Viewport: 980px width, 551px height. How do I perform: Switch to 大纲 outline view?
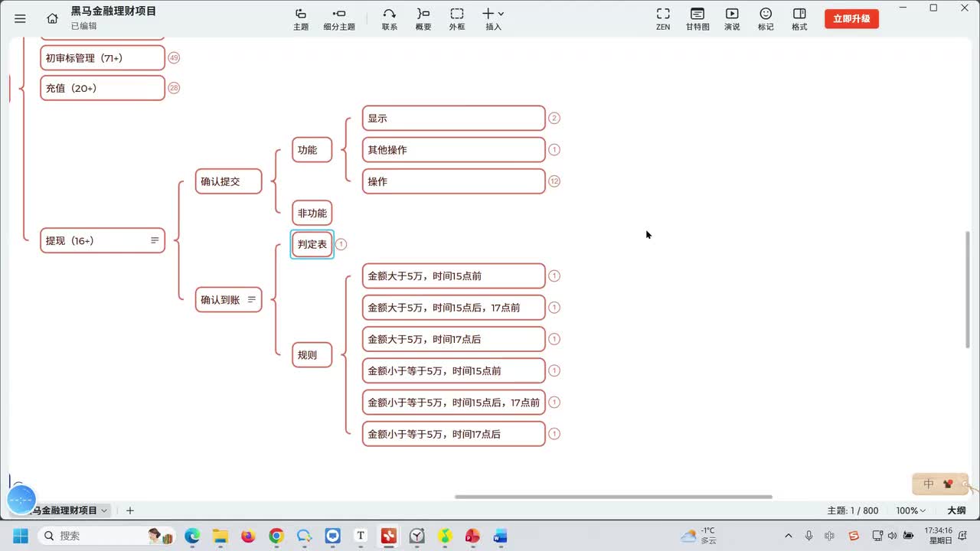(x=956, y=510)
